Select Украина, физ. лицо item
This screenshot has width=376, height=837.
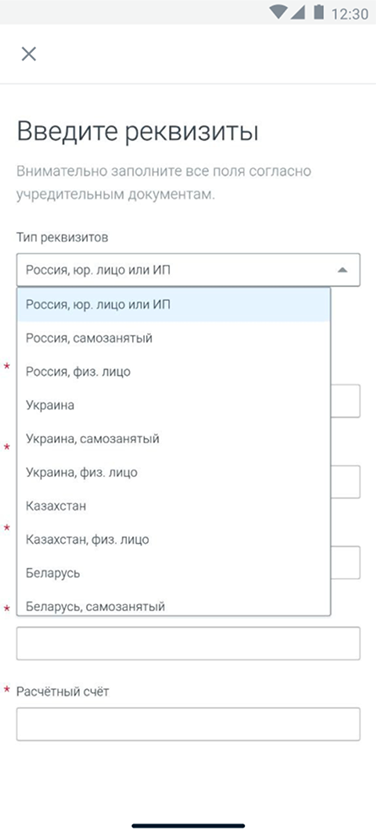[x=174, y=473]
